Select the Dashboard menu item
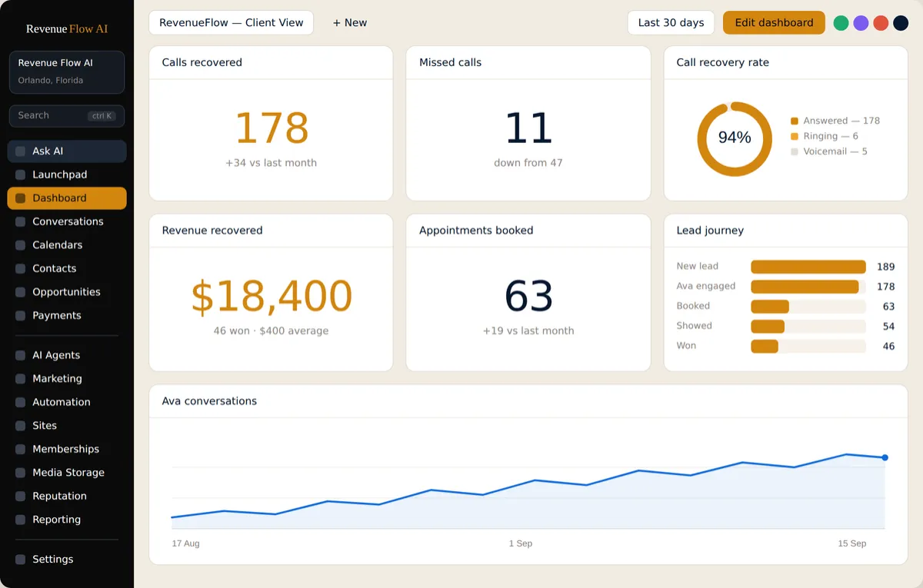Screen dimensions: 923x588 (x=67, y=198)
